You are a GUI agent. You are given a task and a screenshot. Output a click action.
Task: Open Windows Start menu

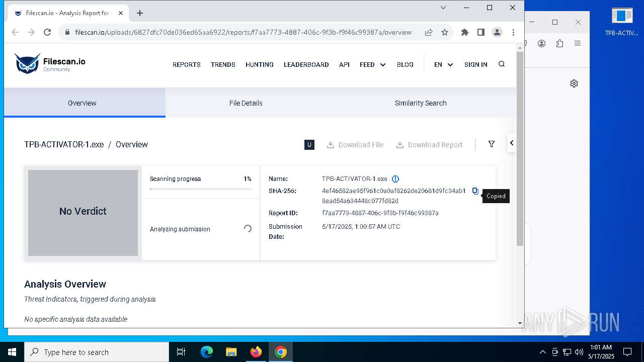point(12,352)
